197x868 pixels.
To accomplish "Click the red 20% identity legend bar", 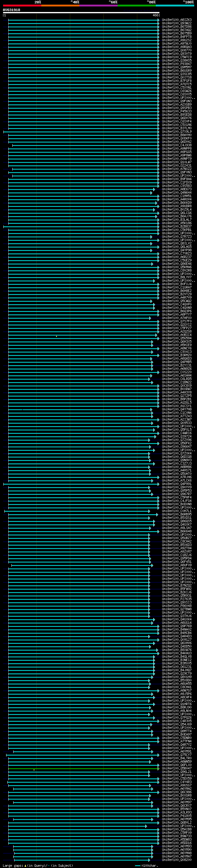I will click(x=22, y=6).
